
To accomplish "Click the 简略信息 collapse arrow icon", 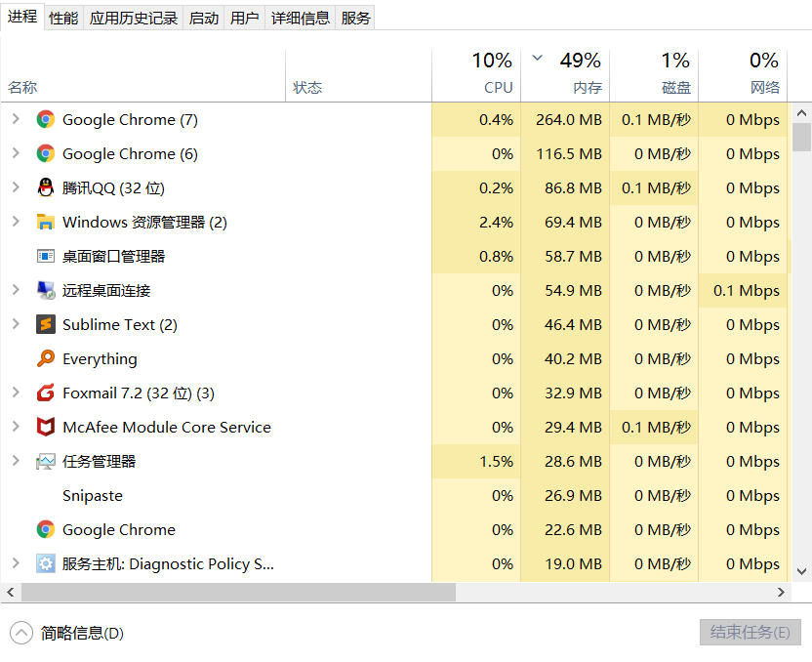I will [x=21, y=633].
